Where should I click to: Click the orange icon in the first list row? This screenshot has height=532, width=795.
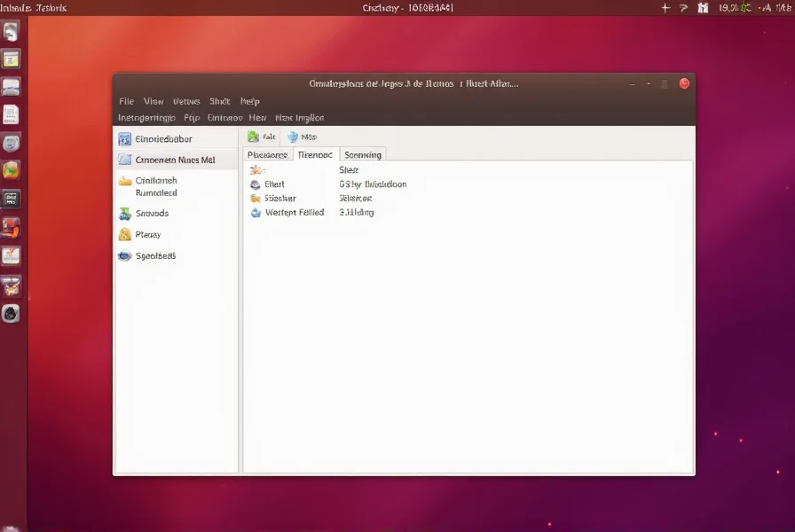click(256, 169)
